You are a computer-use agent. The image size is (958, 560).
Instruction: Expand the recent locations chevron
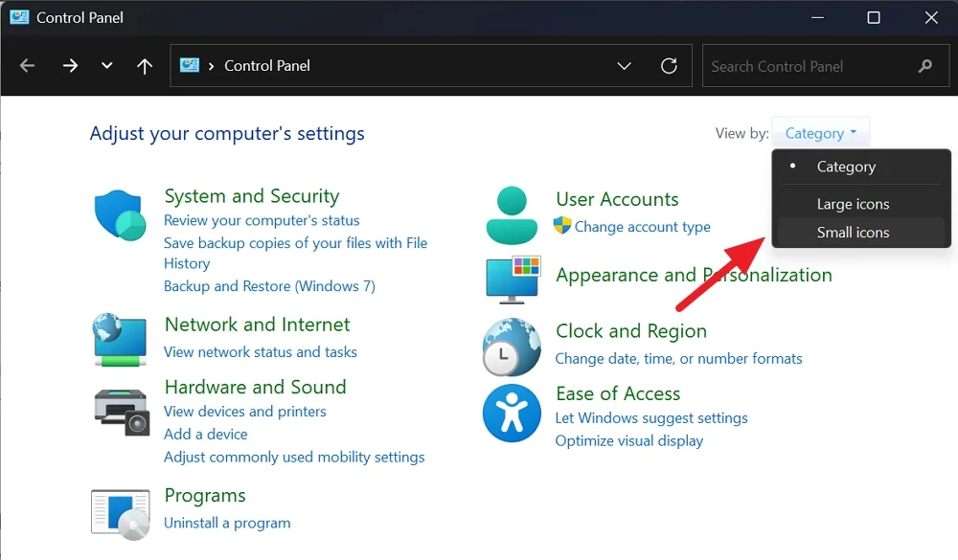(106, 66)
